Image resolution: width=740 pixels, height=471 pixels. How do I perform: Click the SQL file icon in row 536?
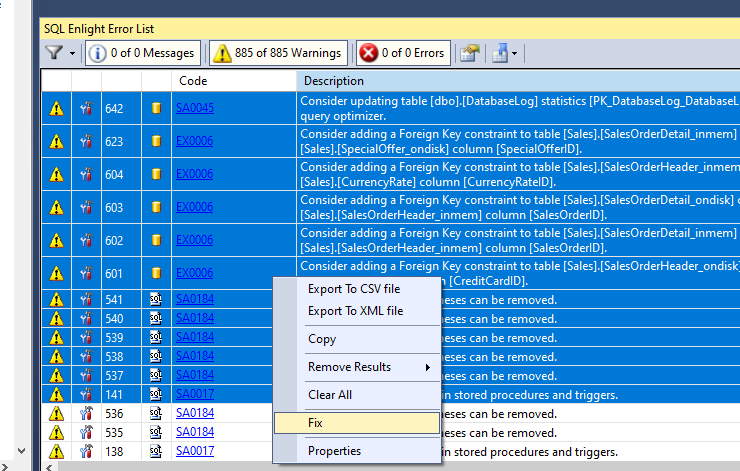click(156, 413)
